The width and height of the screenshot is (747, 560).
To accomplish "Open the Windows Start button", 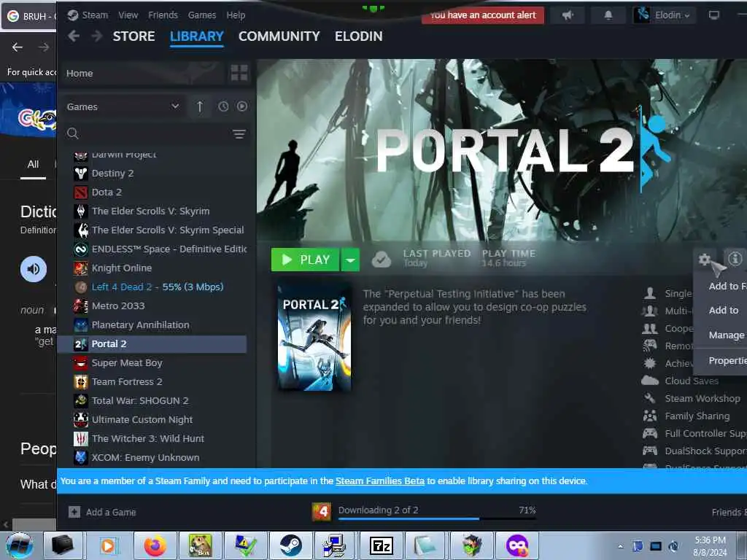I will tap(19, 545).
